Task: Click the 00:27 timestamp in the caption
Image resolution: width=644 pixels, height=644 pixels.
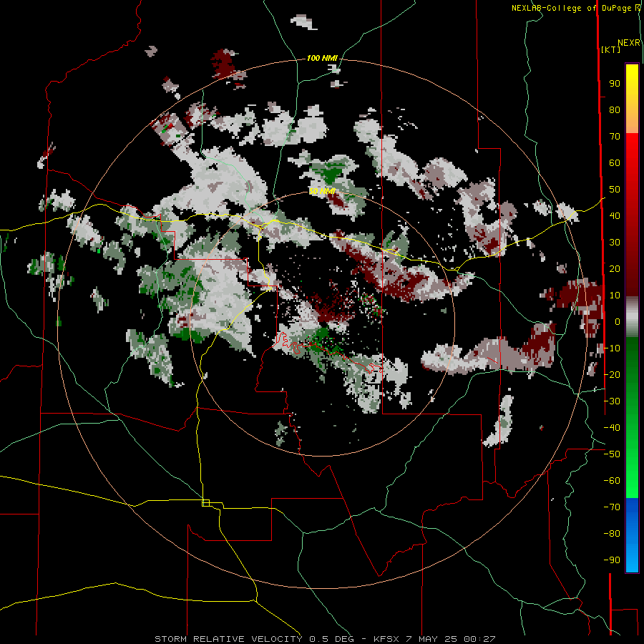Action: tap(479, 639)
